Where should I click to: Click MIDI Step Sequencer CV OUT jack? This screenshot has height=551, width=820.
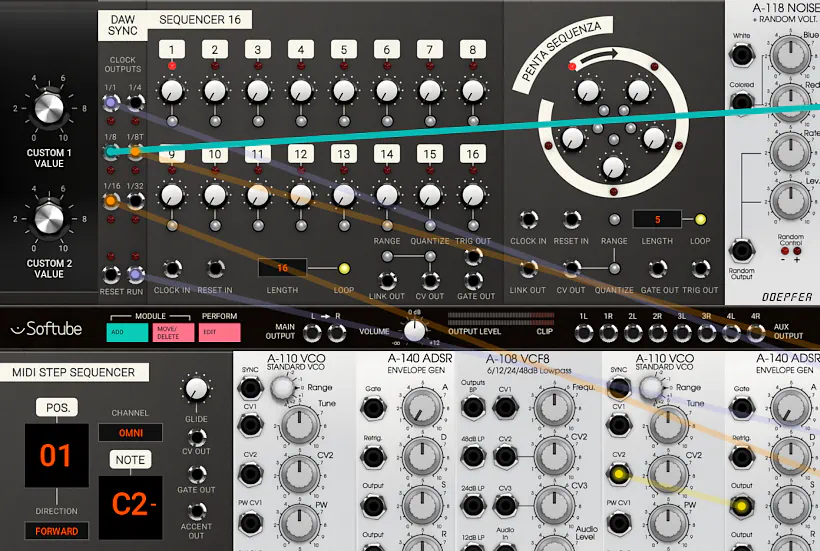(x=197, y=437)
